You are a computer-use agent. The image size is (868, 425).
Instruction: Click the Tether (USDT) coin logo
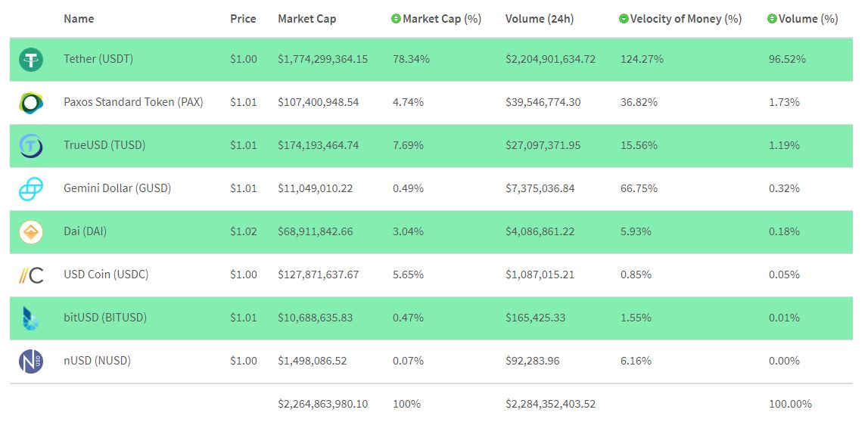click(x=31, y=60)
